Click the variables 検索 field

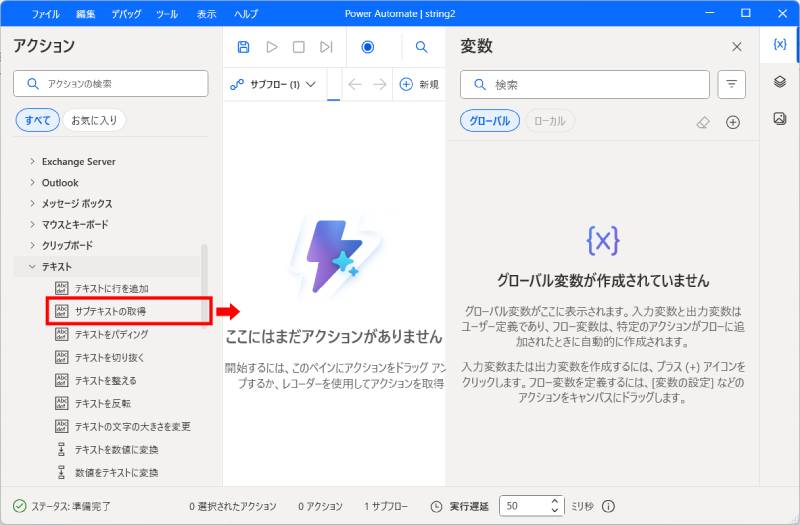585,85
